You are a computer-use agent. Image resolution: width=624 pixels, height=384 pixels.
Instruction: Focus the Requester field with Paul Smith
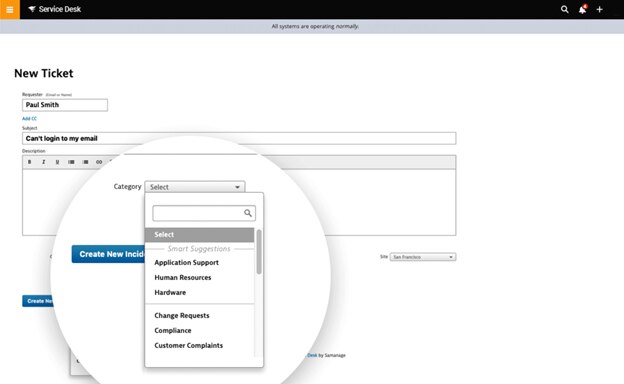pyautogui.click(x=65, y=105)
